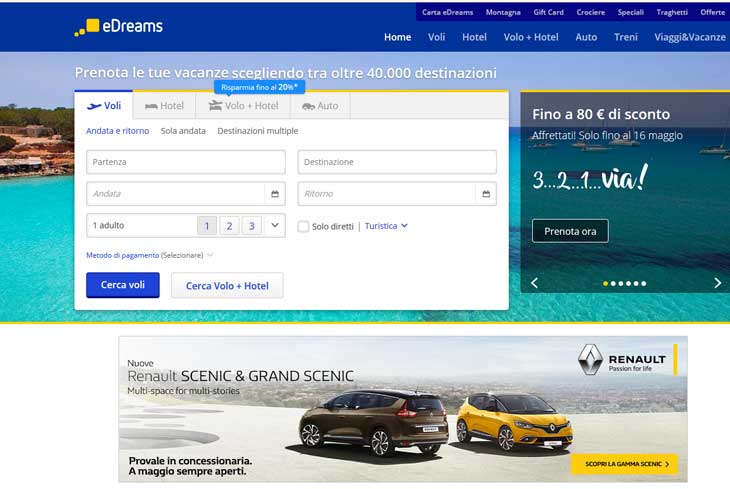Click the Renault logo in the ad
The width and height of the screenshot is (730, 489).
point(622,360)
